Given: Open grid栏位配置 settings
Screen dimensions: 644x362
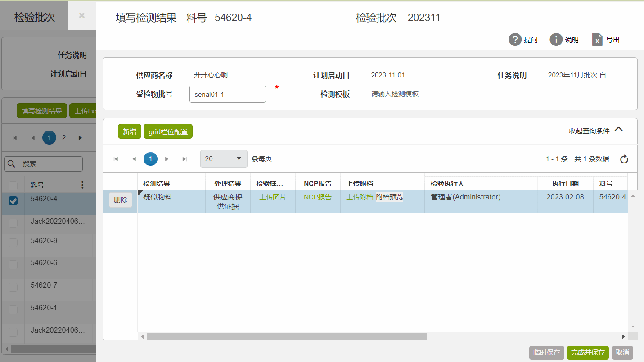Looking at the screenshot, I should [x=168, y=131].
